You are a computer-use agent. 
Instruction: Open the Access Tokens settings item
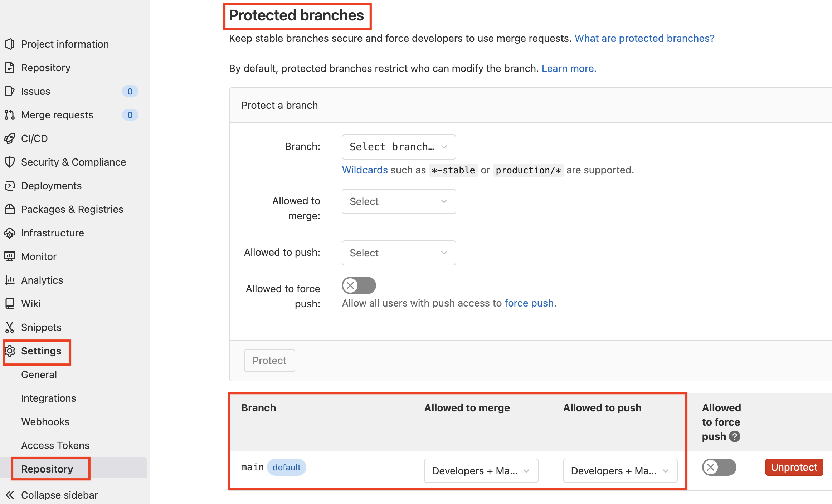[x=55, y=445]
